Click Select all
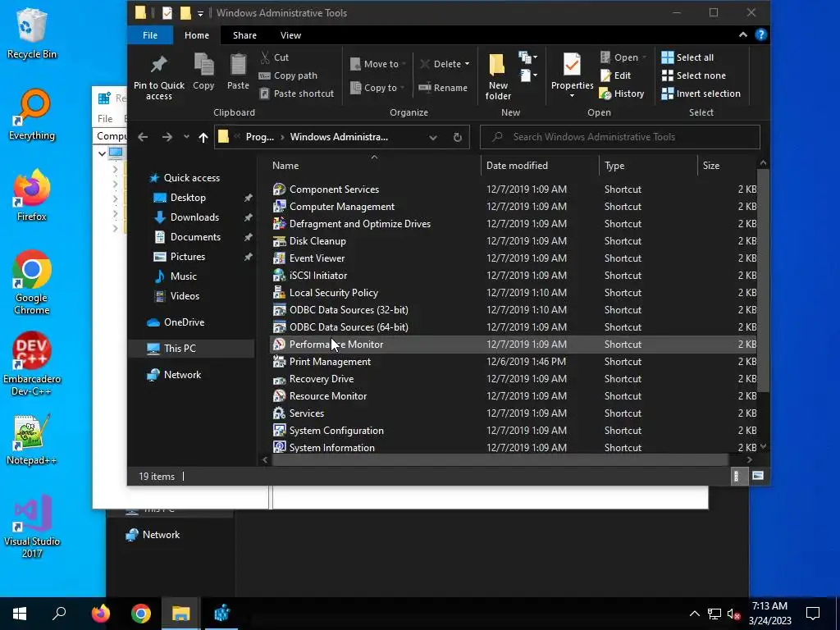 point(687,57)
